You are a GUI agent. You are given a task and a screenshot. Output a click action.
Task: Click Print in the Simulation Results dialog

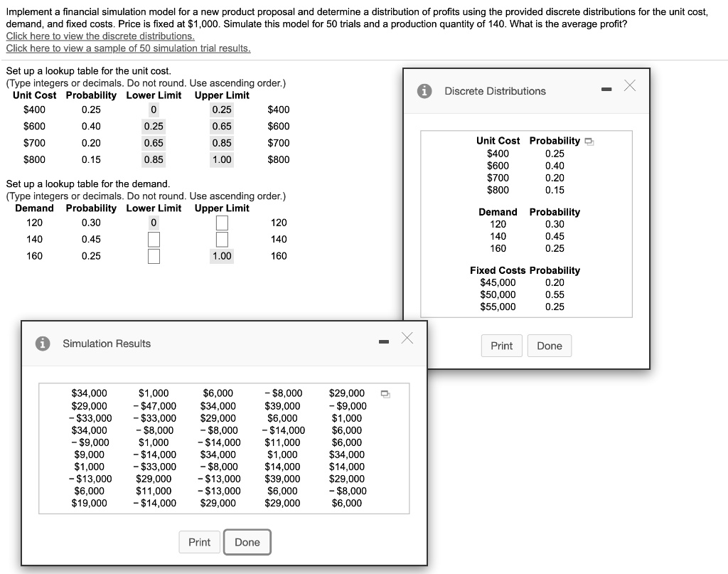click(x=199, y=542)
